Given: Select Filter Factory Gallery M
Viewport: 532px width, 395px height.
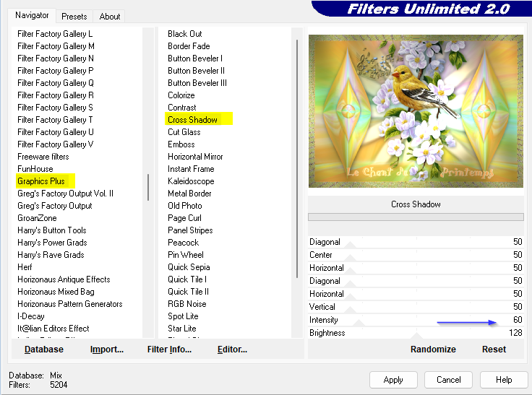Looking at the screenshot, I should point(56,46).
